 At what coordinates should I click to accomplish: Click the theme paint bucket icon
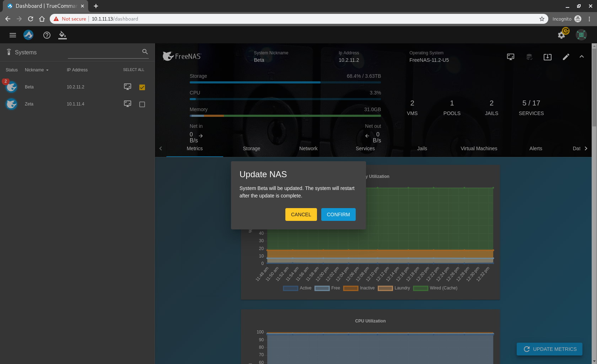63,35
